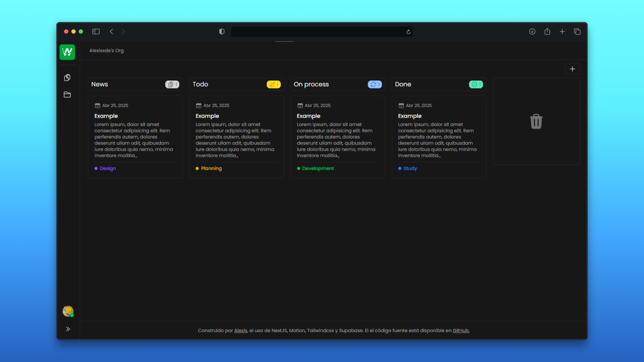
Task: Expand the sidebar with double chevron
Action: click(68, 329)
